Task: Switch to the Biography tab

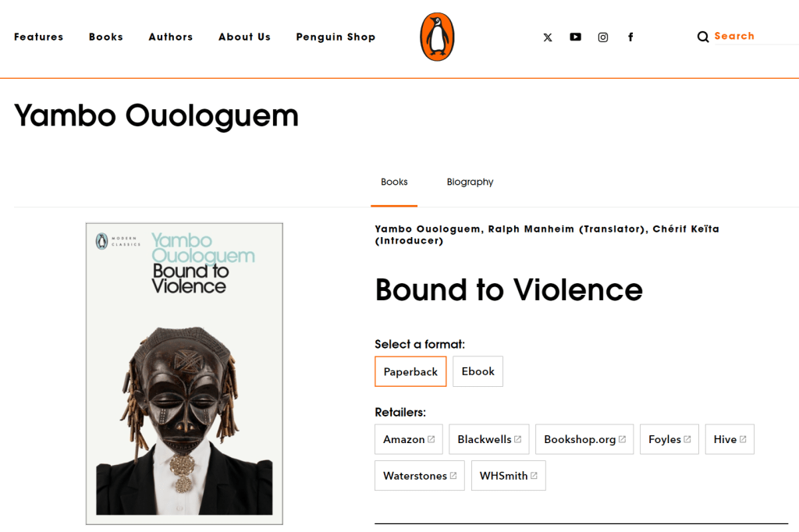Action: (x=470, y=182)
